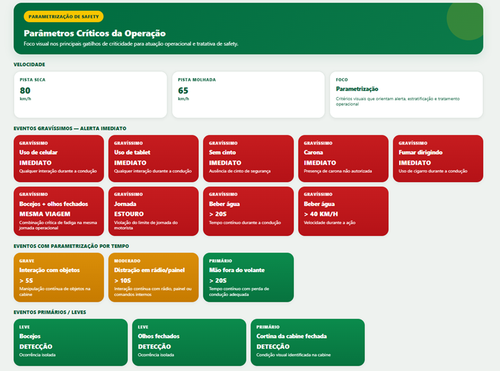Click the 'VELOCIDADE' section heading
Viewport: 500px width, 371px height.
click(x=29, y=64)
